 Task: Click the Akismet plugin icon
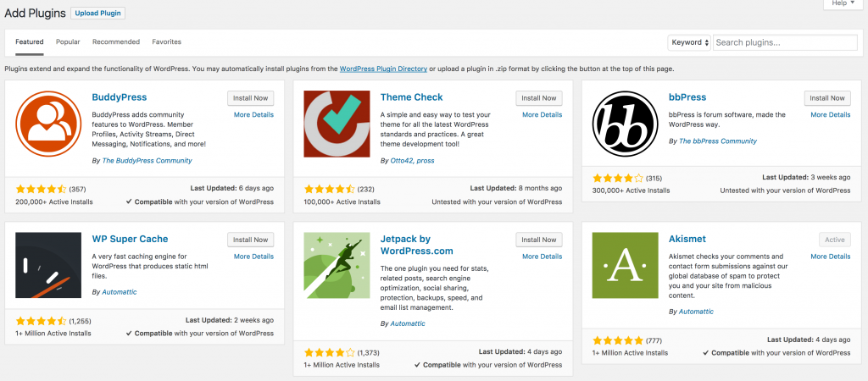tap(625, 265)
